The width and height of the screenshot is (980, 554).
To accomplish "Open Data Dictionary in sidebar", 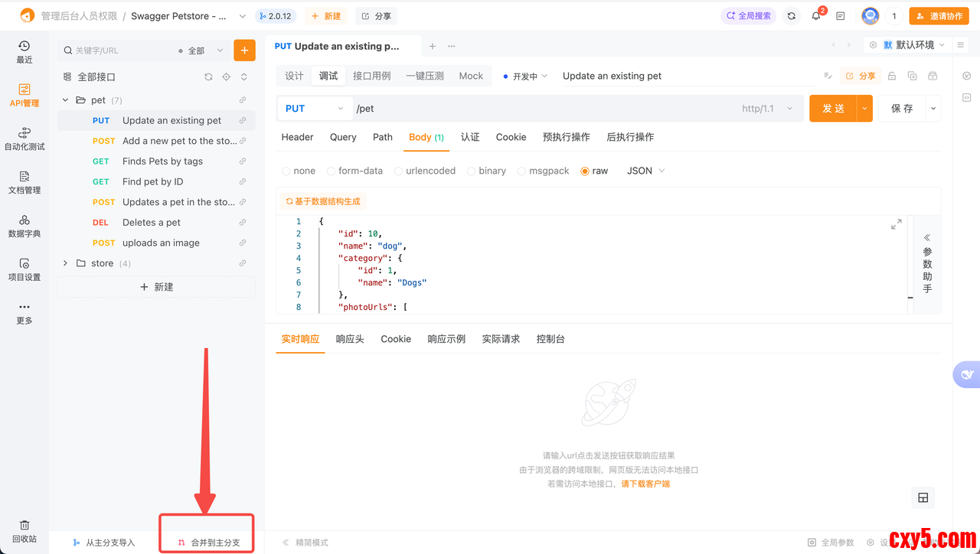I will [24, 226].
